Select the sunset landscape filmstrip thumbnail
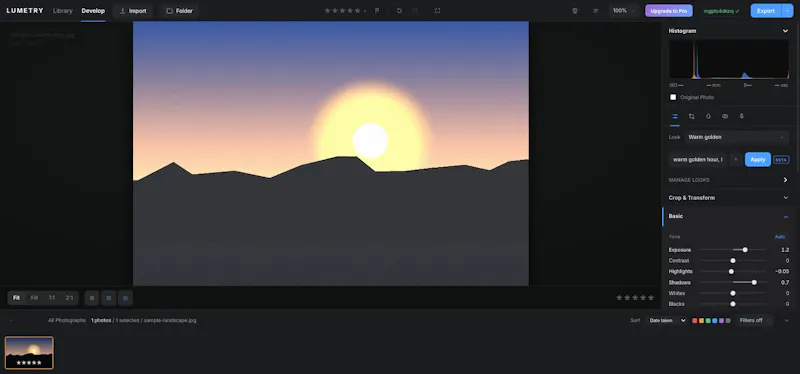This screenshot has width=800, height=374. [x=29, y=353]
